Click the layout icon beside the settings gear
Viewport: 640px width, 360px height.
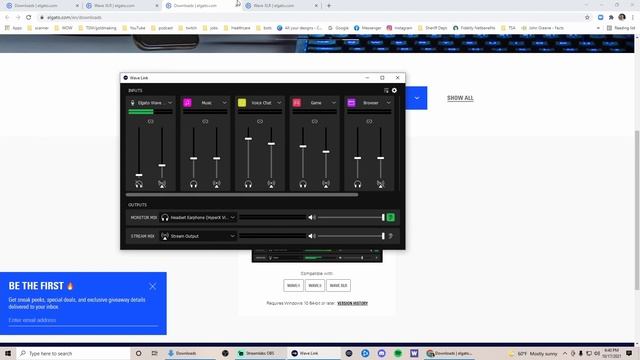(386, 90)
